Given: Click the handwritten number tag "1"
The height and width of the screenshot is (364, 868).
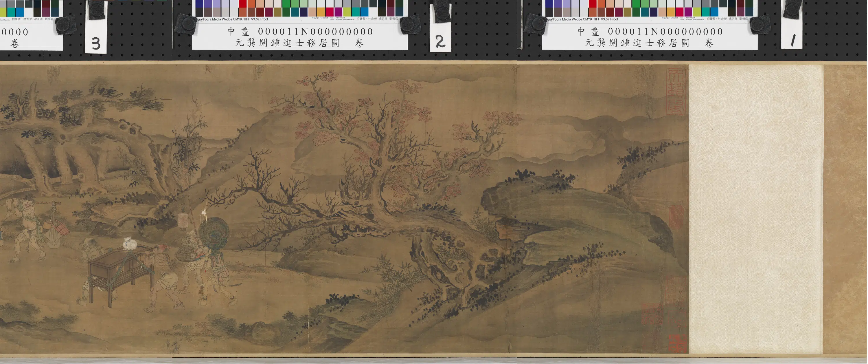Looking at the screenshot, I should pyautogui.click(x=793, y=41).
